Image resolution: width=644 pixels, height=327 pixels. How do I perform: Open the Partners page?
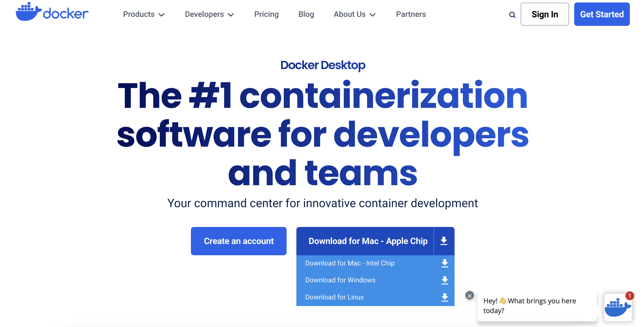[411, 14]
